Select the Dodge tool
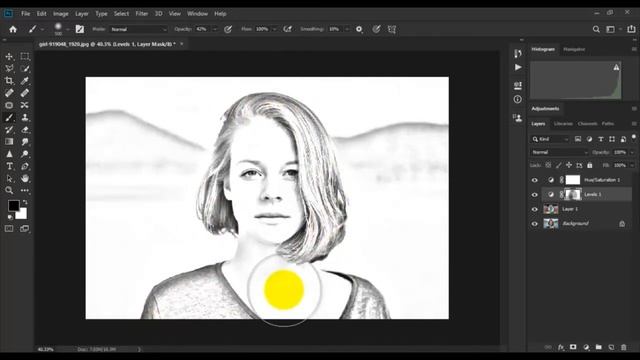 tap(25, 154)
